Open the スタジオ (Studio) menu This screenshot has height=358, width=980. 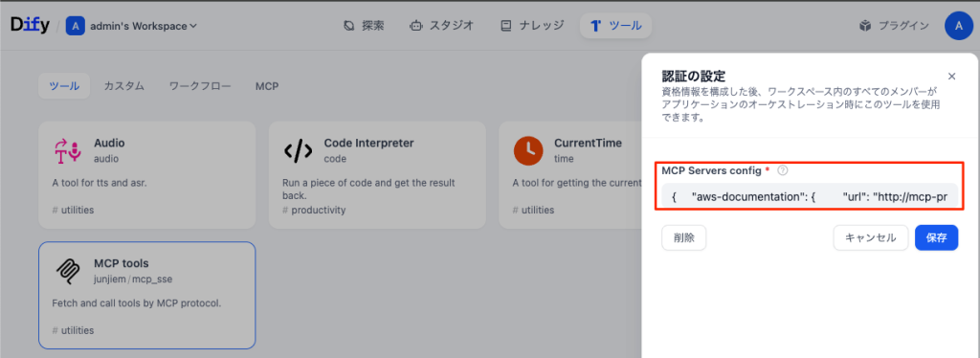pos(441,26)
